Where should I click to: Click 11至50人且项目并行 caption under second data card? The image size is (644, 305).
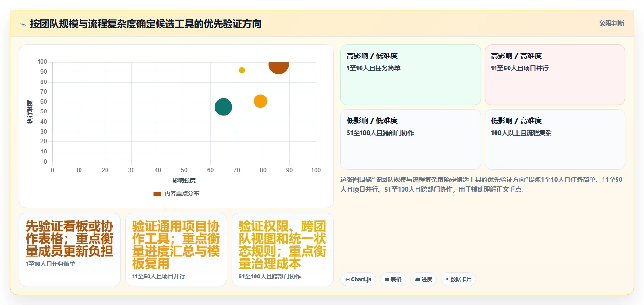click(x=159, y=277)
